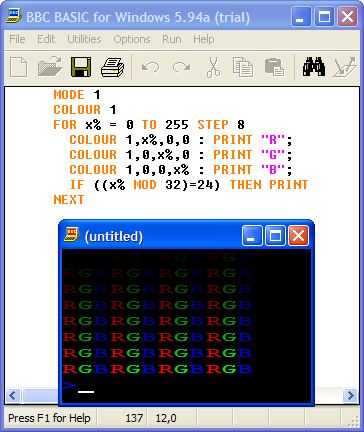Viewport: 364px width, 432px height.
Task: Open the Run menu
Action: (x=172, y=39)
